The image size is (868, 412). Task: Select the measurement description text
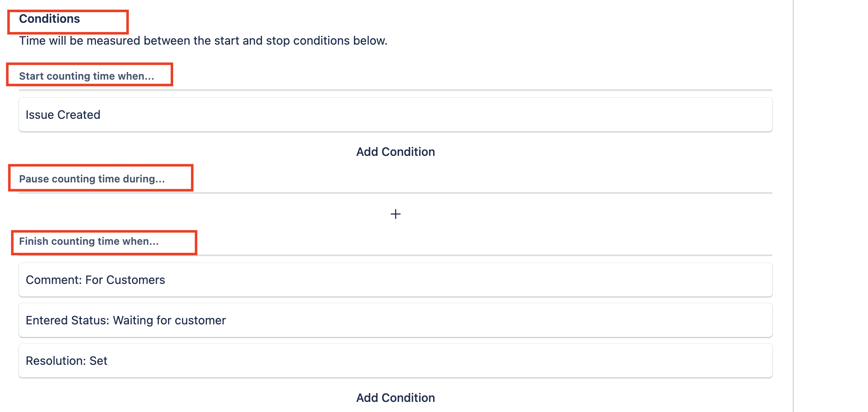(203, 40)
